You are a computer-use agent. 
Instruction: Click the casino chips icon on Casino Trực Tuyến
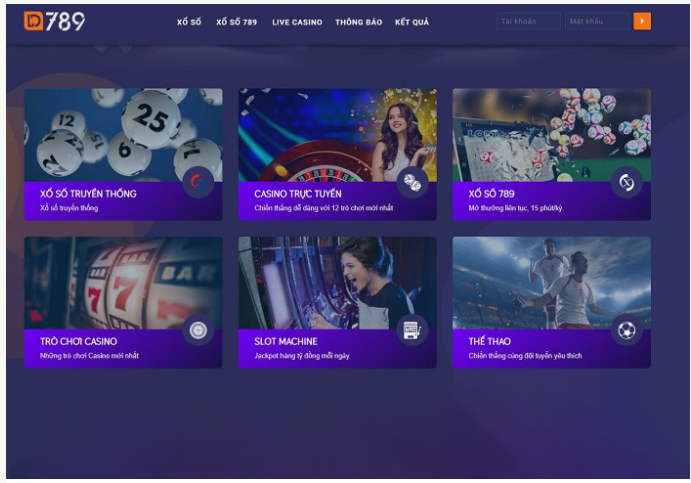[x=412, y=182]
